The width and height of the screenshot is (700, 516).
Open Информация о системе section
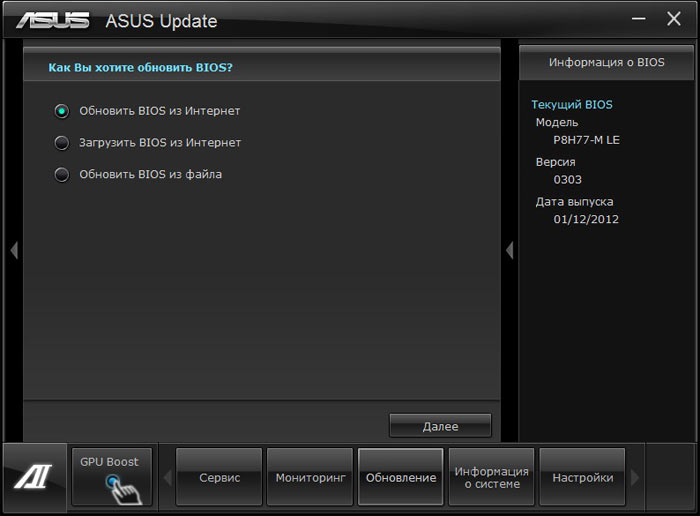pyautogui.click(x=492, y=477)
